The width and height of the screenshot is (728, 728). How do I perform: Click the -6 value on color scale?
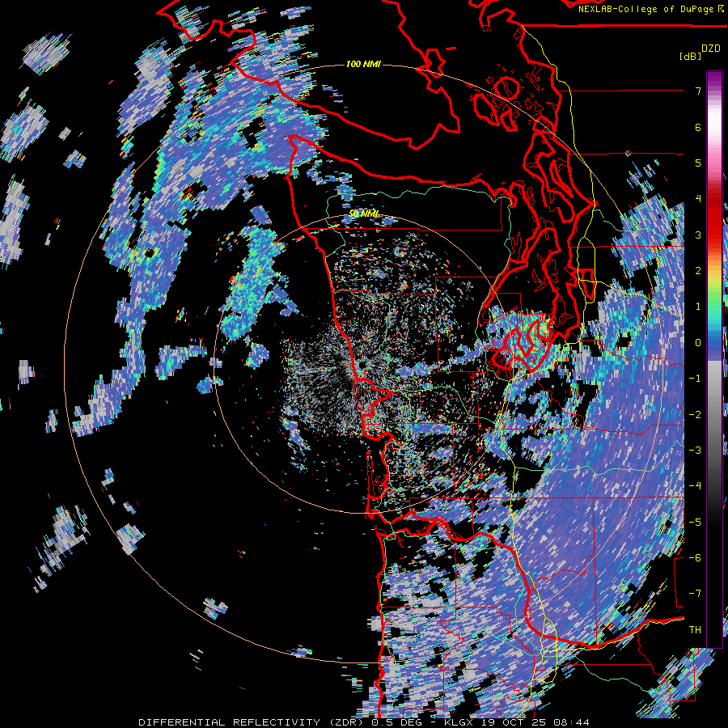click(x=695, y=558)
